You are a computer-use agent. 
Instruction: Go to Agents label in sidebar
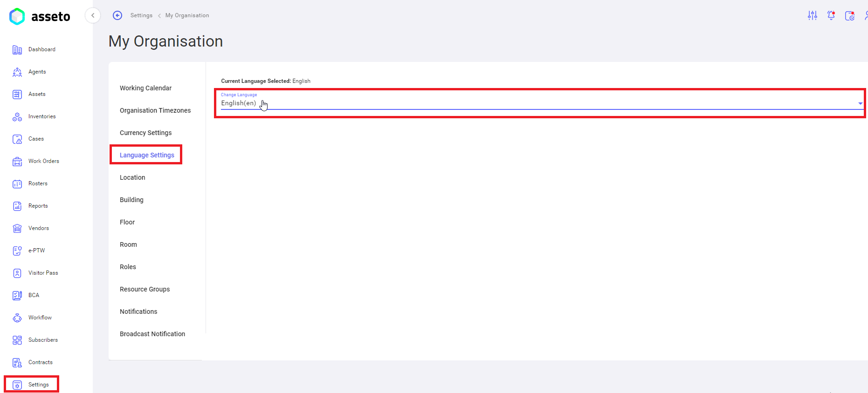37,72
